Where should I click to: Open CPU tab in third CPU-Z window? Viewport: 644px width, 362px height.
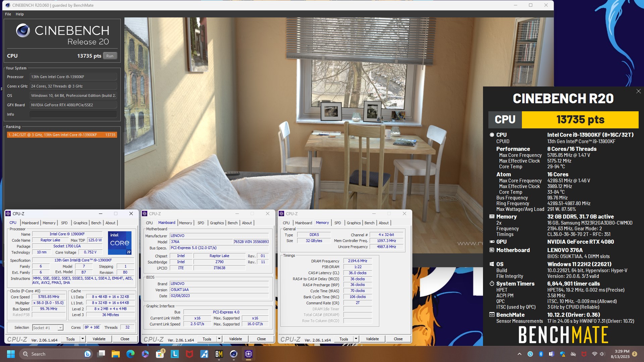(x=286, y=223)
